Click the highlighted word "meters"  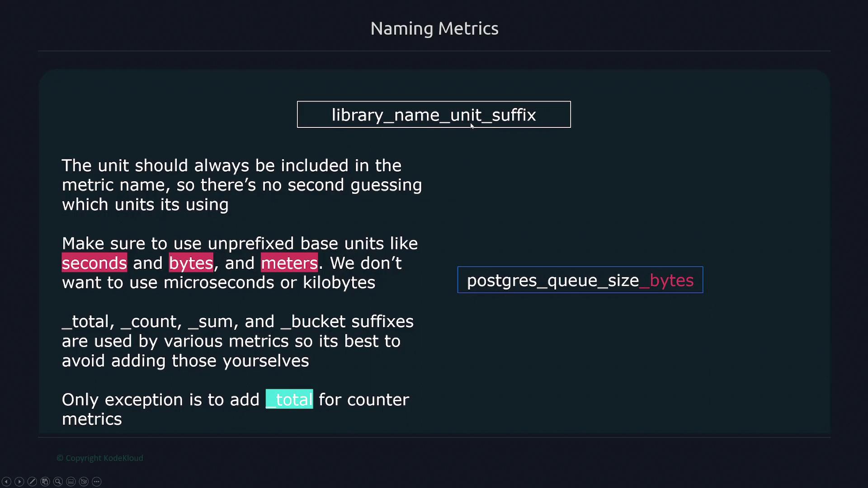pos(289,263)
